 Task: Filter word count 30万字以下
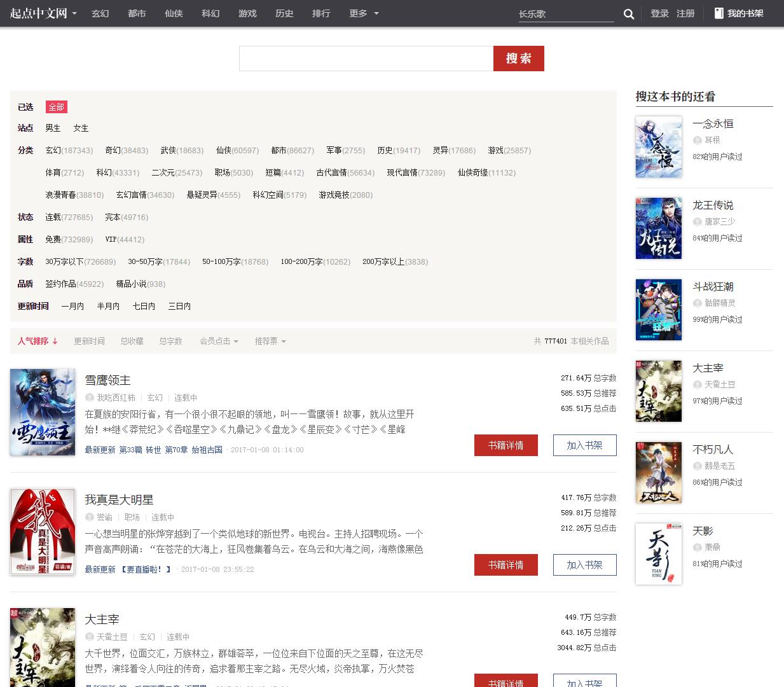click(x=81, y=261)
